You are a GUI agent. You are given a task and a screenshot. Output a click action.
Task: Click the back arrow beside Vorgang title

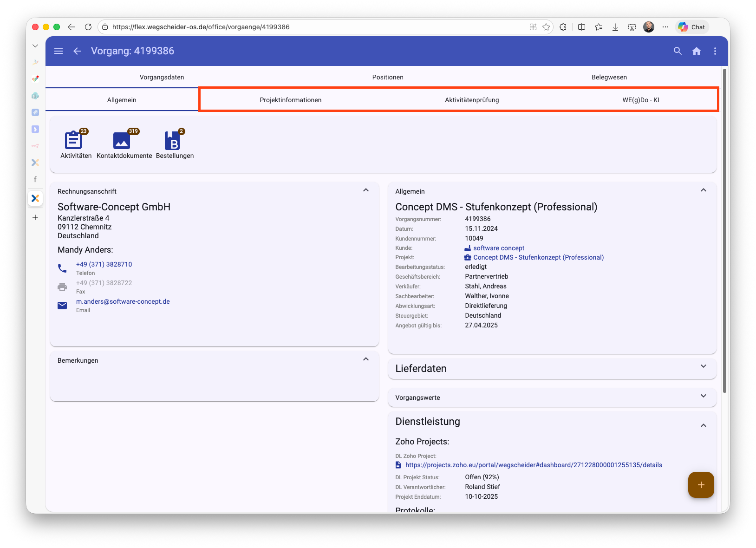click(x=77, y=51)
